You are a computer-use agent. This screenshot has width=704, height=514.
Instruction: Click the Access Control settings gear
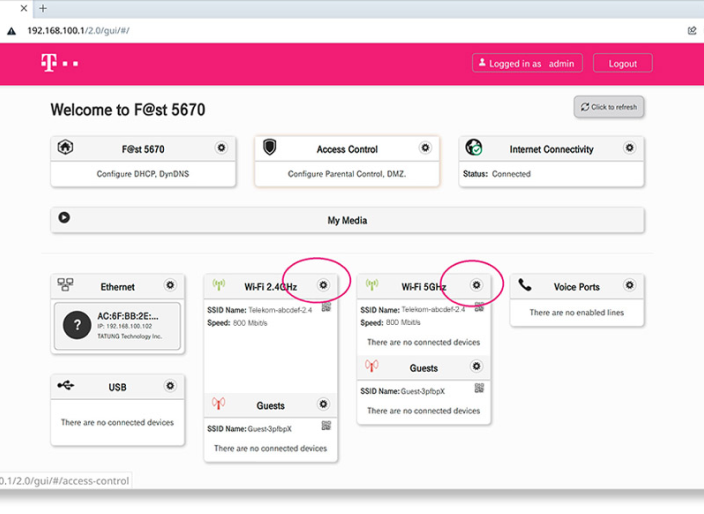point(425,148)
